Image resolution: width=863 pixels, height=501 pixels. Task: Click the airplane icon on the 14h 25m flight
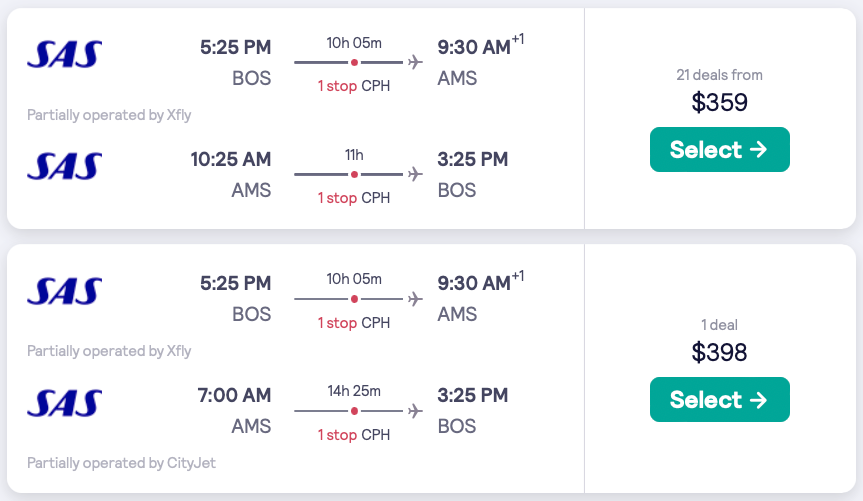(x=415, y=410)
